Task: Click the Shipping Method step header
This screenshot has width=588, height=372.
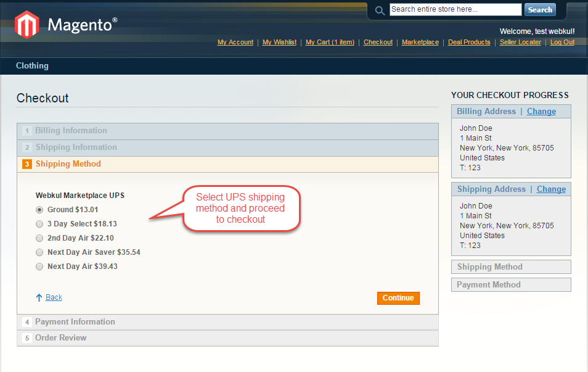Action: click(x=227, y=165)
